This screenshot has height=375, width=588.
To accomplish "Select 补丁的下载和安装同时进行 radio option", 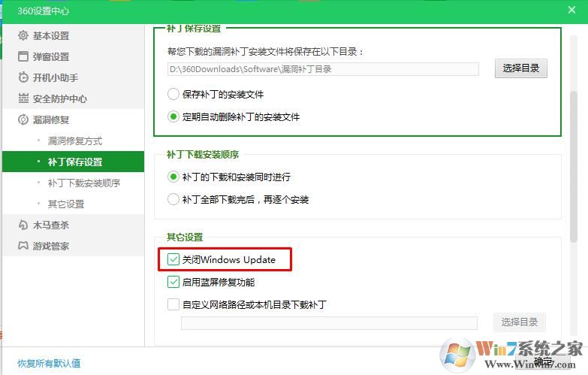I will coord(173,177).
